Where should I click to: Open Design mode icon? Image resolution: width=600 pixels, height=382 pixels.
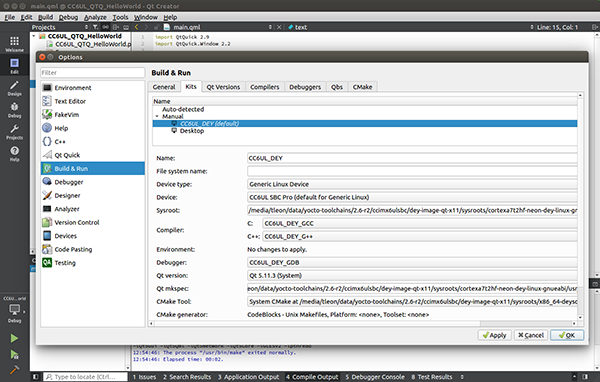(15, 88)
